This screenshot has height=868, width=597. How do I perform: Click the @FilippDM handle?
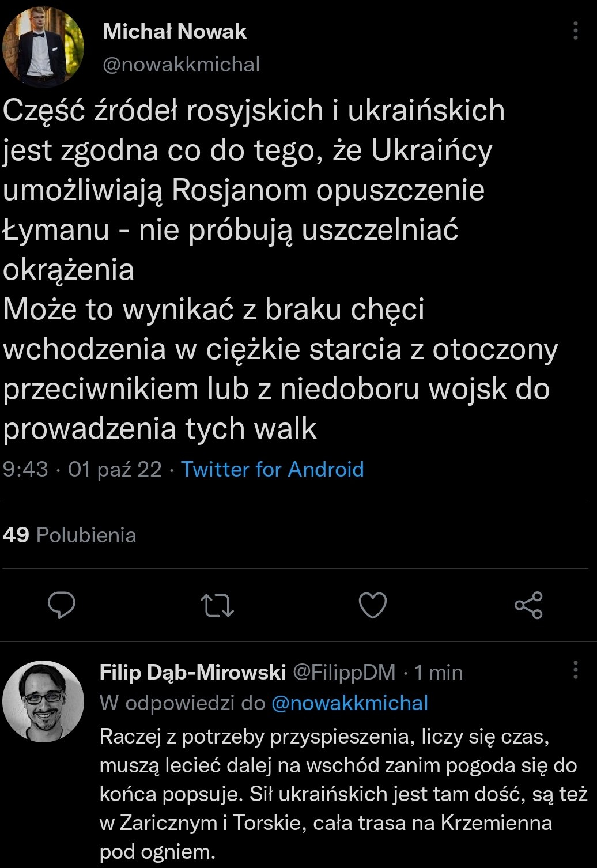345,672
